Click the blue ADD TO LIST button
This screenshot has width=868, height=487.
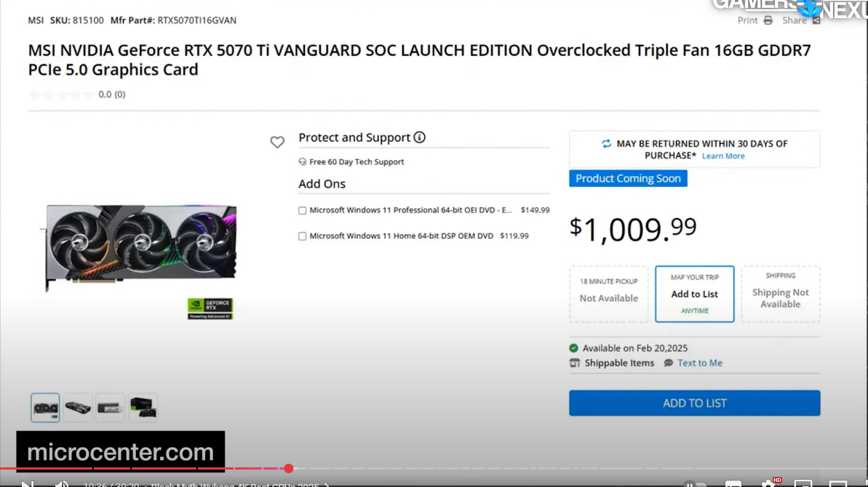(694, 403)
